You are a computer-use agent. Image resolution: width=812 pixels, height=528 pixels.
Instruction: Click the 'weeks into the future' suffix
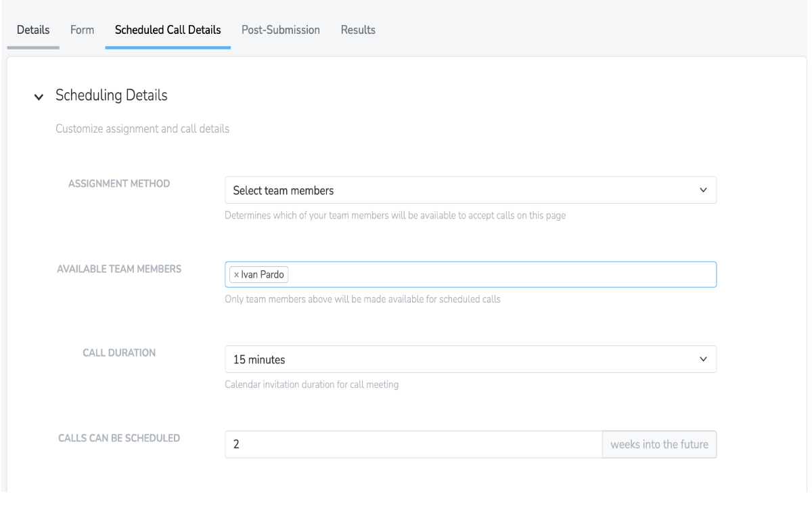pos(659,445)
